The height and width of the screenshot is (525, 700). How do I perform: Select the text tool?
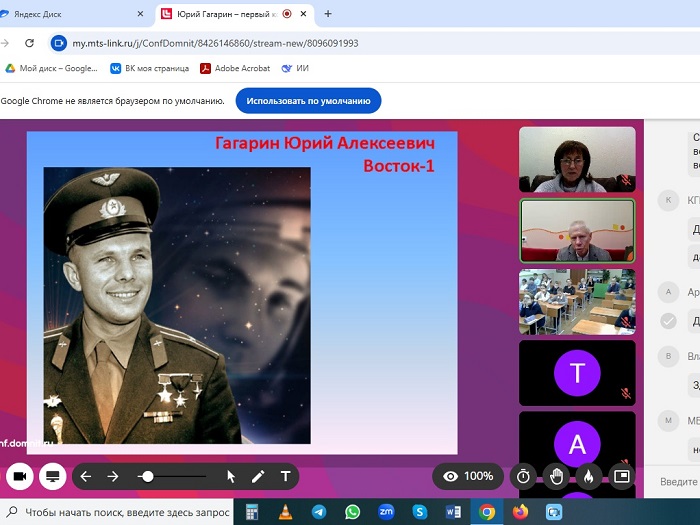click(x=285, y=477)
